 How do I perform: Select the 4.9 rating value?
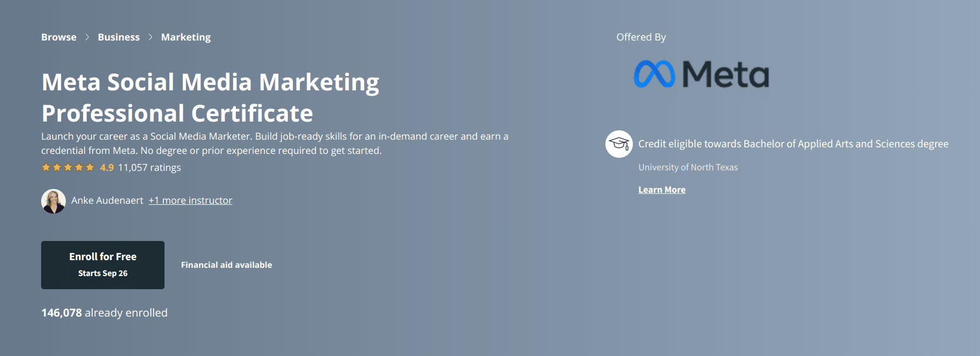107,168
